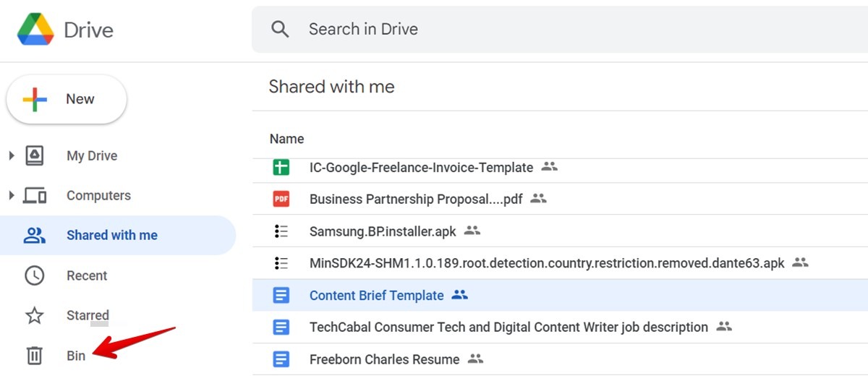The height and width of the screenshot is (381, 868).
Task: Click shared icon beside IC-Google-Freelance-Invoice-Template
Action: click(550, 167)
